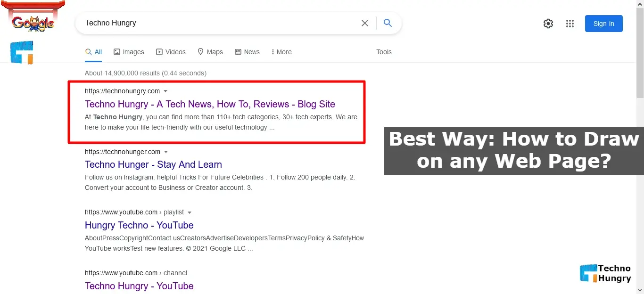The height and width of the screenshot is (294, 644).
Task: Expand the dropdown next to technohunger.com URL
Action: tap(166, 152)
